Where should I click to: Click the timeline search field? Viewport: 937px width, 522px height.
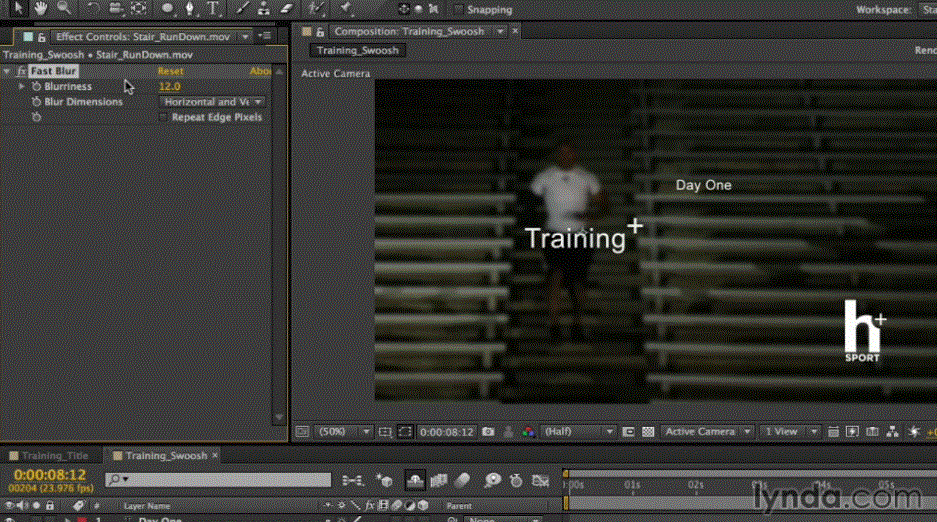(218, 480)
